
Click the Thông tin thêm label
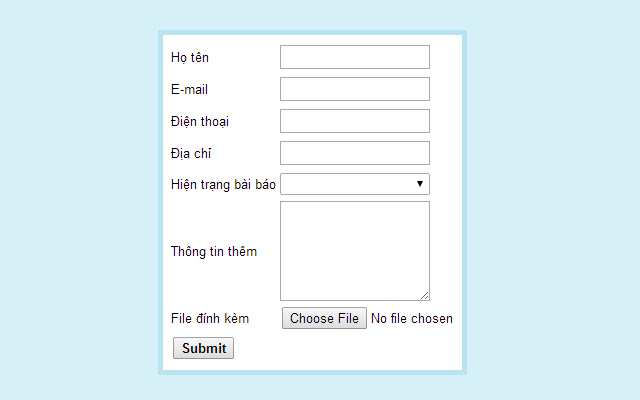pos(214,251)
